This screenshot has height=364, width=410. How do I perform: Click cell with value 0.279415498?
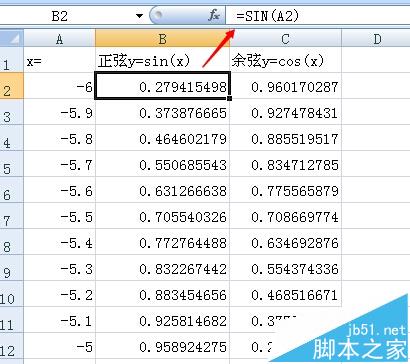click(x=162, y=86)
